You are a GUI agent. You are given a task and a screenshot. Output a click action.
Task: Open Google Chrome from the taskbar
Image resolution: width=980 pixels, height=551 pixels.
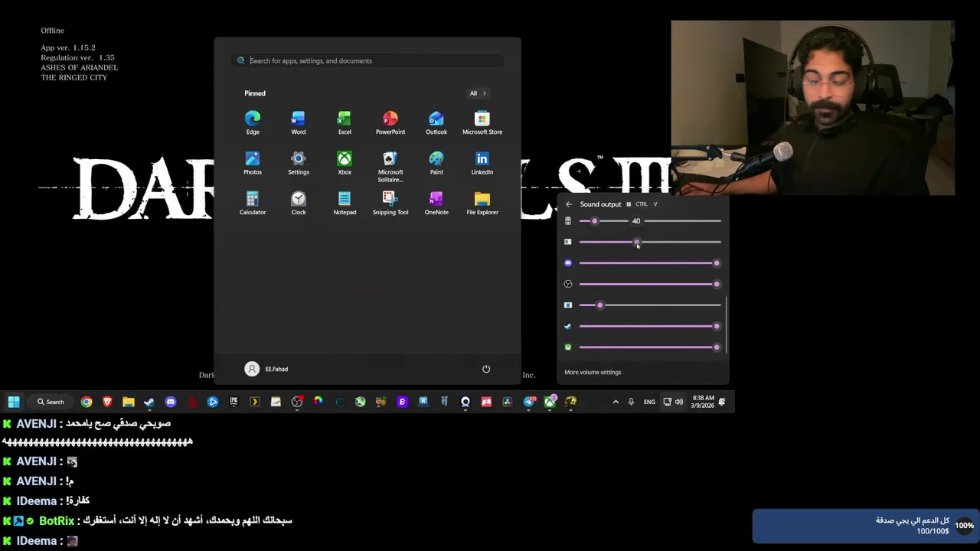87,402
